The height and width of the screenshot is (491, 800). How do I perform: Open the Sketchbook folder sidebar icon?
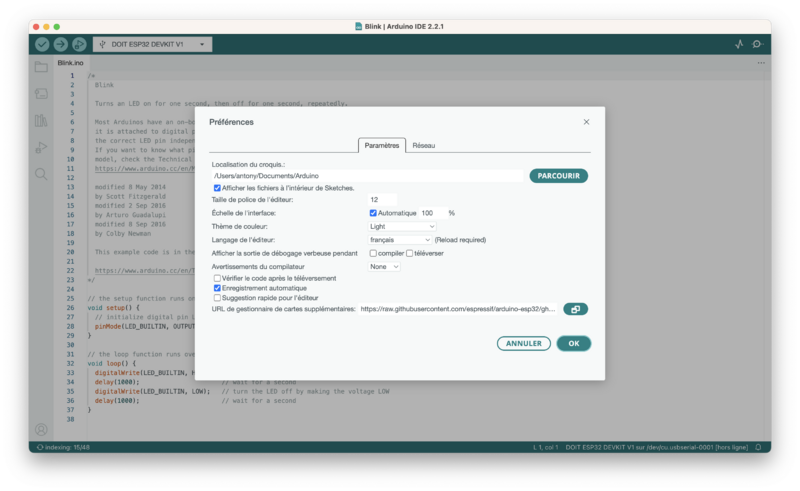41,67
